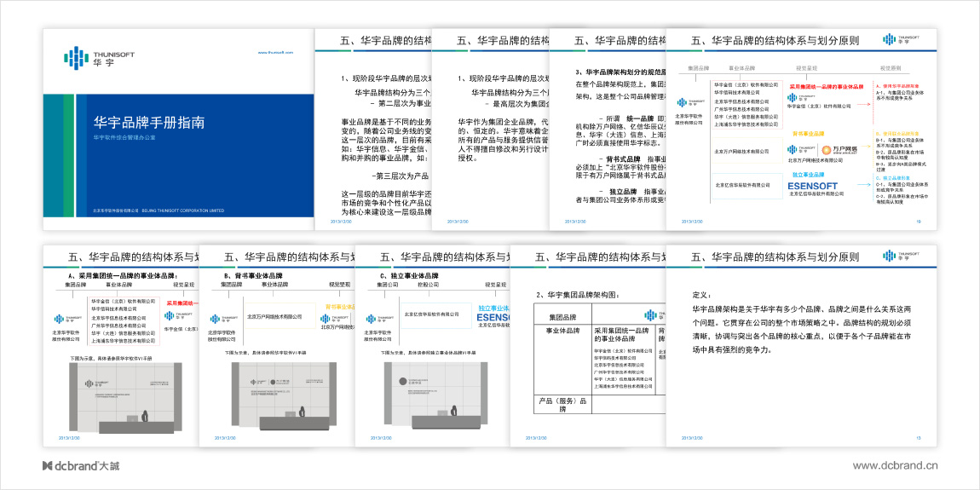The image size is (980, 490).
Task: Select the 华宇品牌手册指南 cover title
Action: tap(149, 122)
